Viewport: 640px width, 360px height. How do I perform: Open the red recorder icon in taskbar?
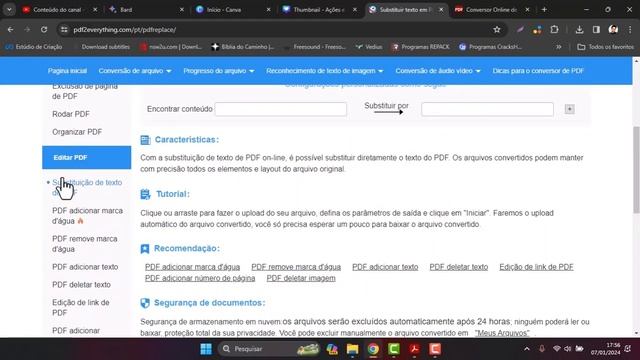coord(435,349)
